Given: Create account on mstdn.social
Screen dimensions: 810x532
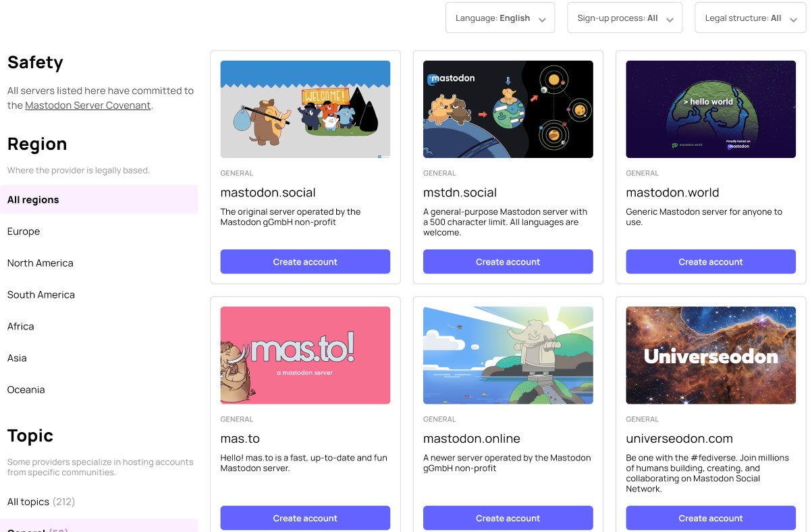Looking at the screenshot, I should point(508,262).
